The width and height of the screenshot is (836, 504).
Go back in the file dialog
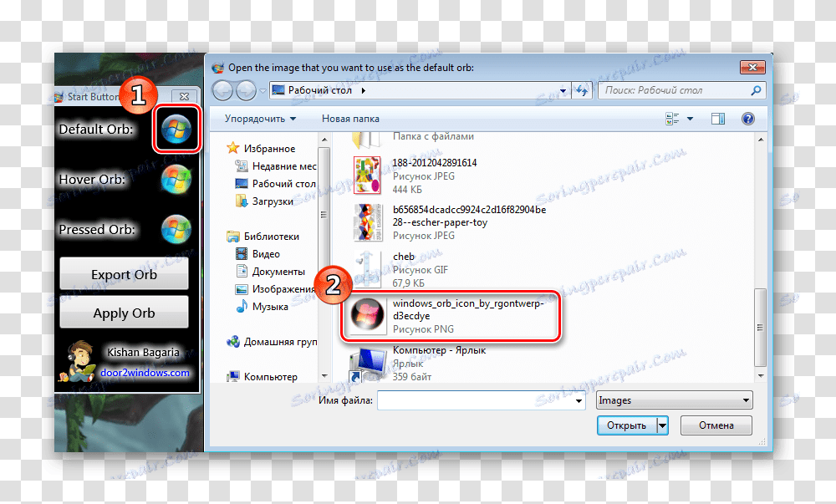pyautogui.click(x=223, y=90)
